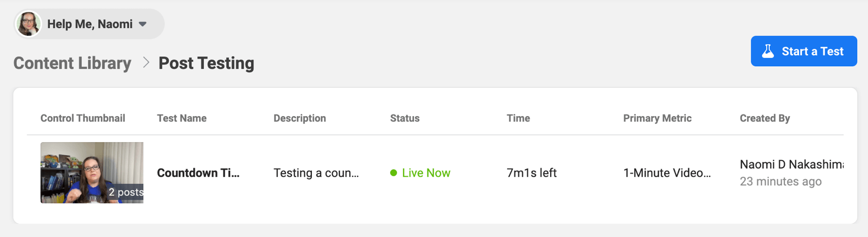Viewport: 868px width, 237px height.
Task: Click the 2 posts badge on thumbnail
Action: 126,192
